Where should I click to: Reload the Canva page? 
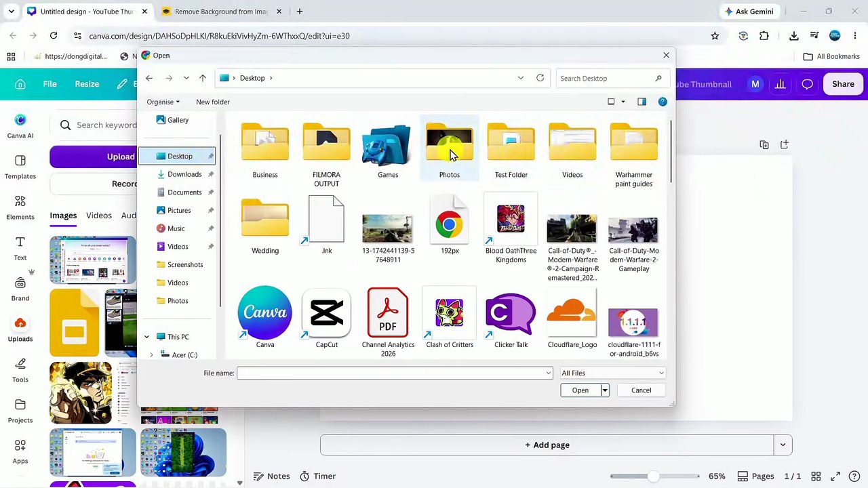(54, 36)
